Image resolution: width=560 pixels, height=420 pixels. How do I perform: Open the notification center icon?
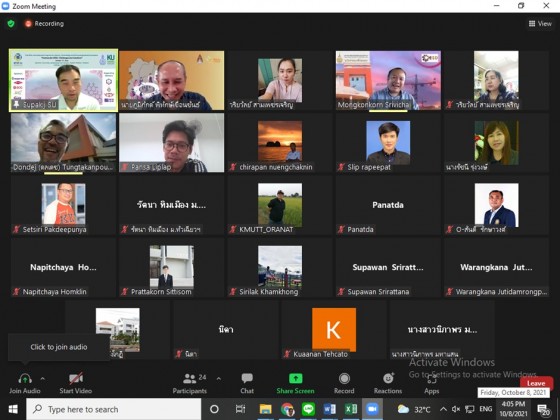pyautogui.click(x=544, y=410)
